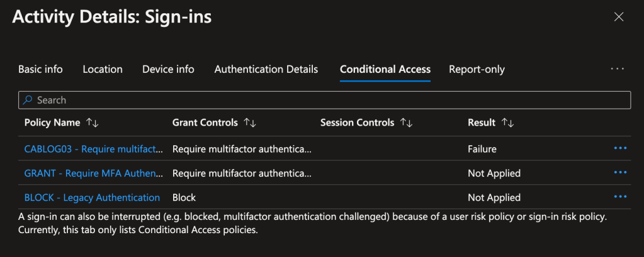The image size is (644, 257).
Task: Sort by Result column arrows
Action: point(508,123)
